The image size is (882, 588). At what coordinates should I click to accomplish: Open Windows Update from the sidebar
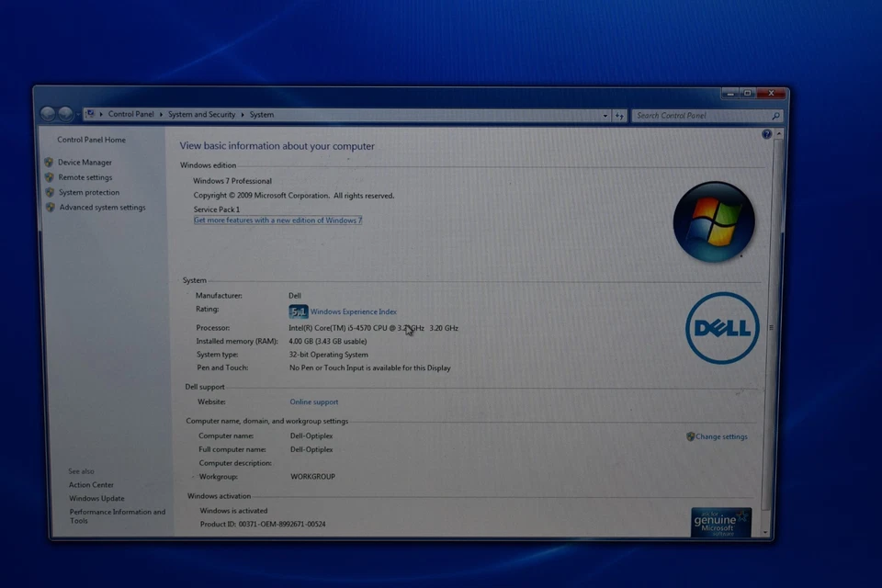point(96,498)
